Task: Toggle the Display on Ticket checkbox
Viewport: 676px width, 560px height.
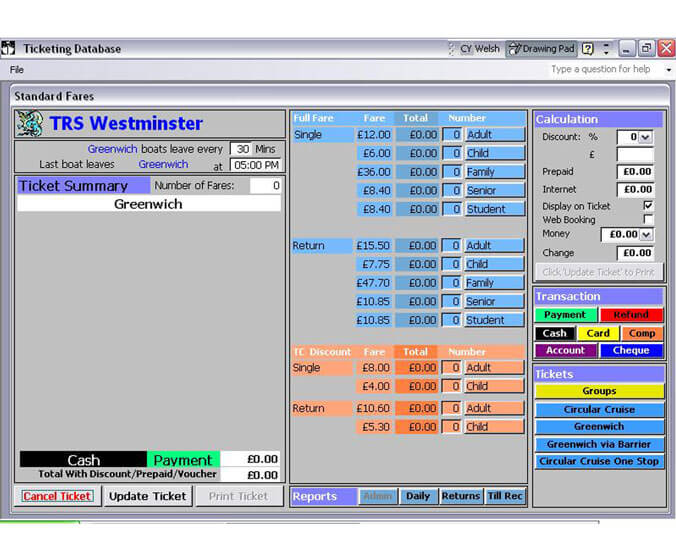Action: click(648, 206)
